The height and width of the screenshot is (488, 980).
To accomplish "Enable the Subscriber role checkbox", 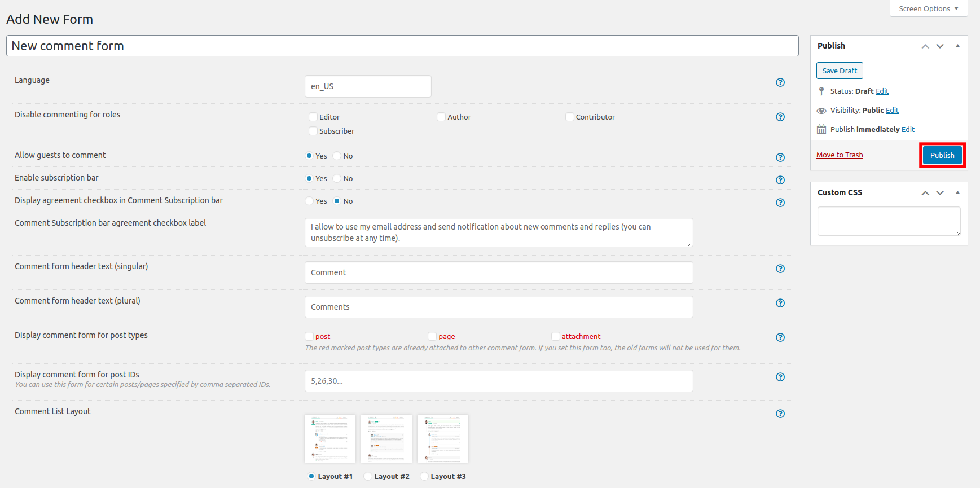I will pyautogui.click(x=313, y=131).
